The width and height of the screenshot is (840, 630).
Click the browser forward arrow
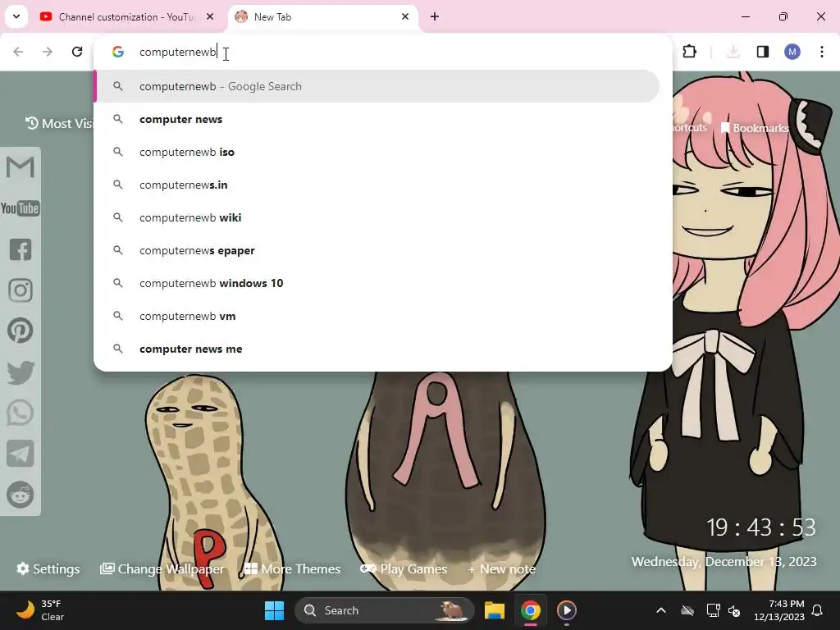[x=48, y=52]
